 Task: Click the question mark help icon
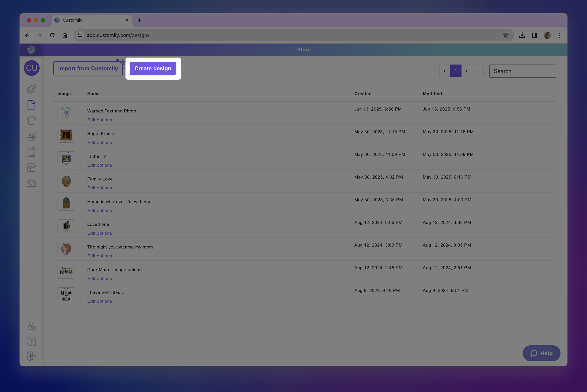[x=31, y=341]
